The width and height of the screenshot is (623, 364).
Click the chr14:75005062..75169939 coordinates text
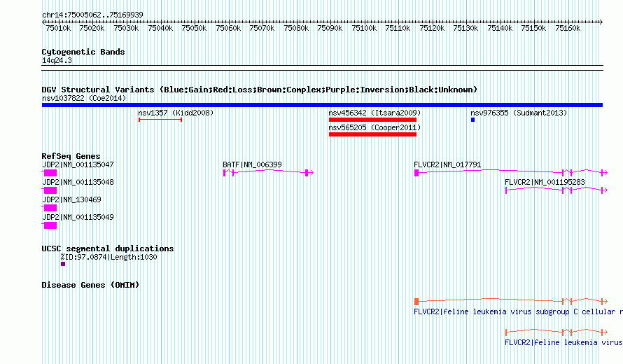tap(92, 15)
